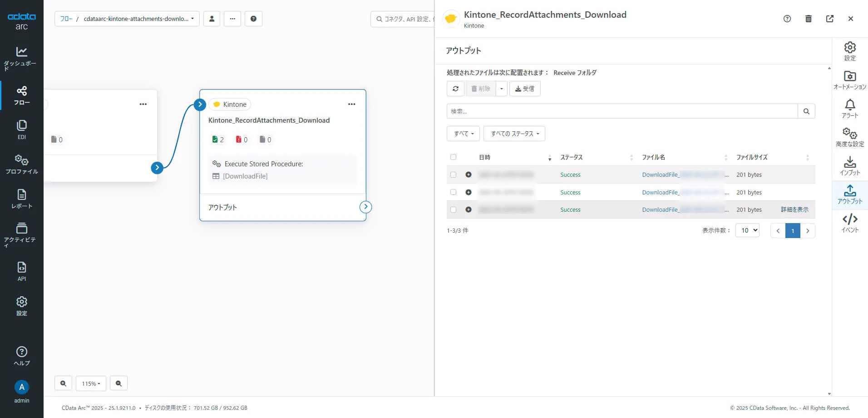Click the trash icon in panel header
Viewport: 868px width, 418px height.
808,19
